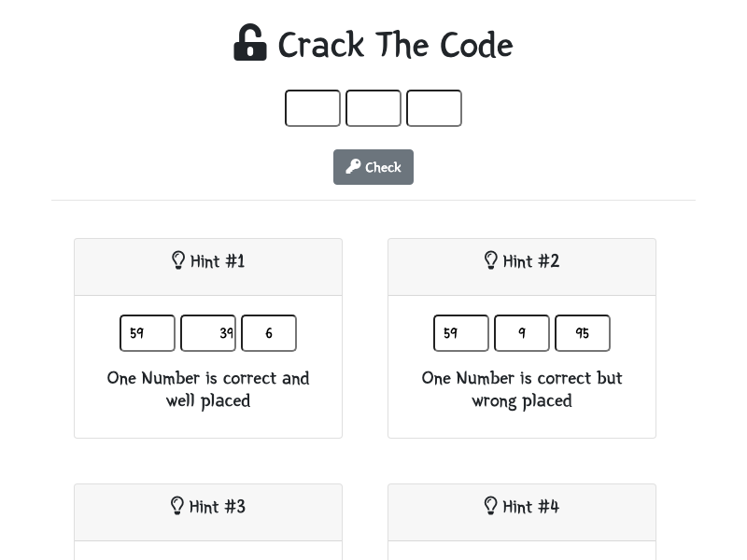The height and width of the screenshot is (560, 747).
Task: Click the first code entry box
Action: pos(313,107)
